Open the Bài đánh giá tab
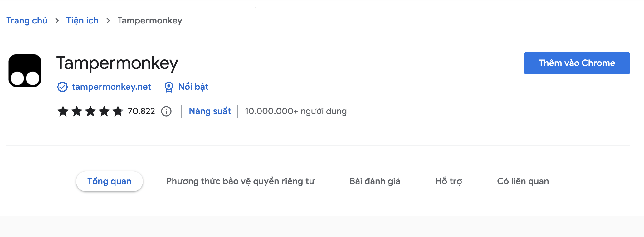The image size is (644, 237). pos(375,181)
